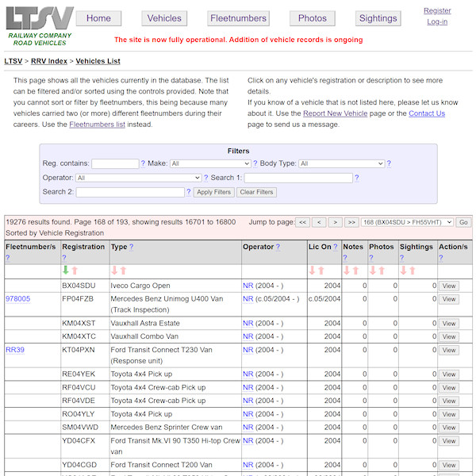Open the Operator filter dropdown
Image resolution: width=476 pixels, height=476 pixels.
138,178
